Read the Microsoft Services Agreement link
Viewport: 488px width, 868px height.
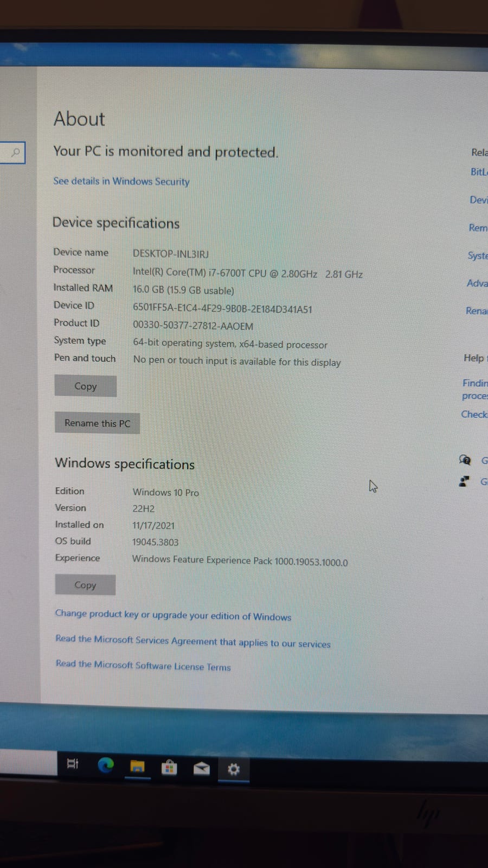point(193,641)
